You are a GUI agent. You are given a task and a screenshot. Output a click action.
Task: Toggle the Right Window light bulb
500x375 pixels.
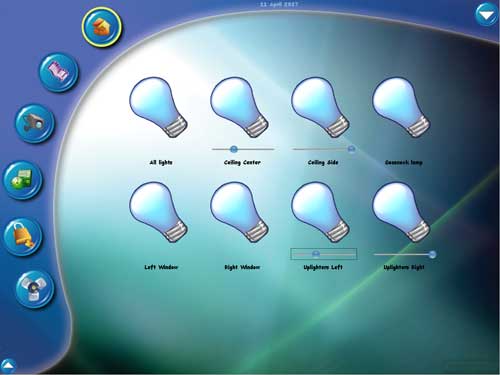point(240,212)
